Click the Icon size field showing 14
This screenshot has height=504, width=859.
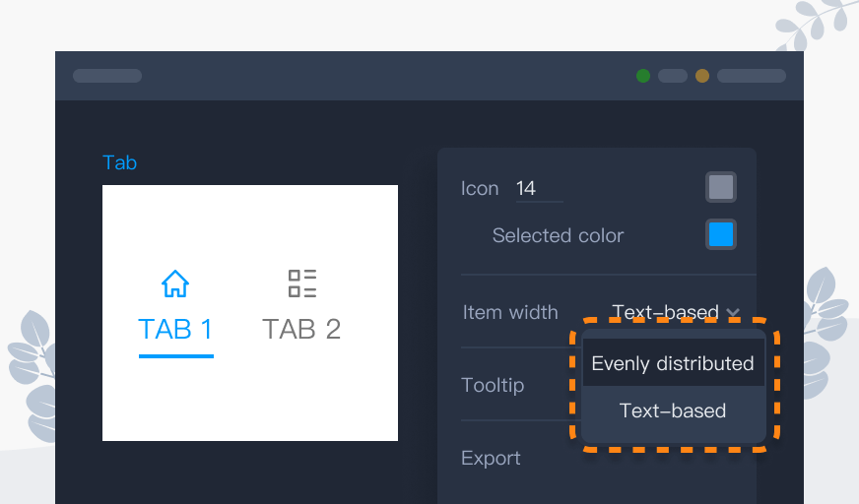[x=539, y=188]
